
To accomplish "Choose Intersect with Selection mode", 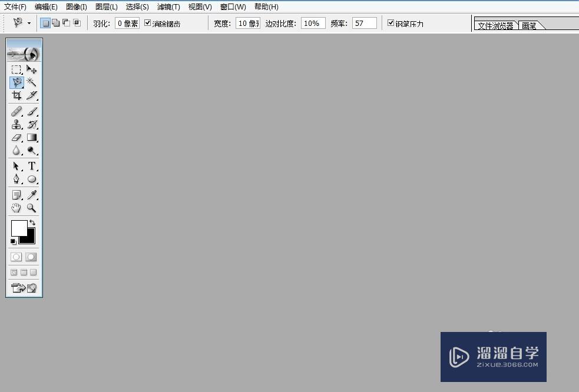I will click(77, 24).
